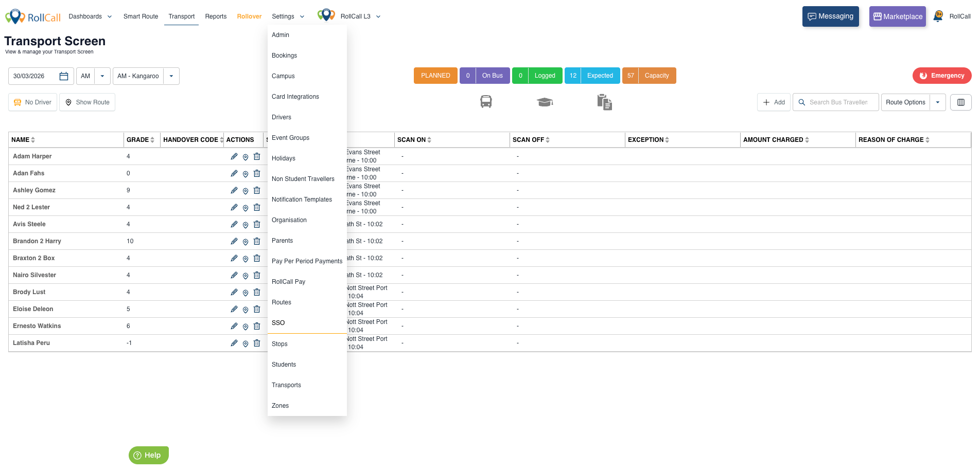The height and width of the screenshot is (472, 980).
Task: Open Pay Per Period Payments entry
Action: 307,261
